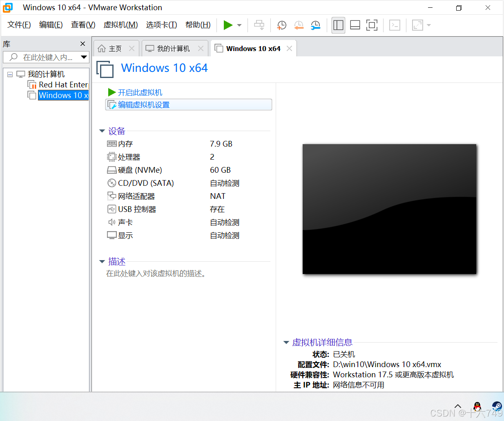Open the 选项卡(T) menu
This screenshot has width=504, height=421.
[x=162, y=25]
